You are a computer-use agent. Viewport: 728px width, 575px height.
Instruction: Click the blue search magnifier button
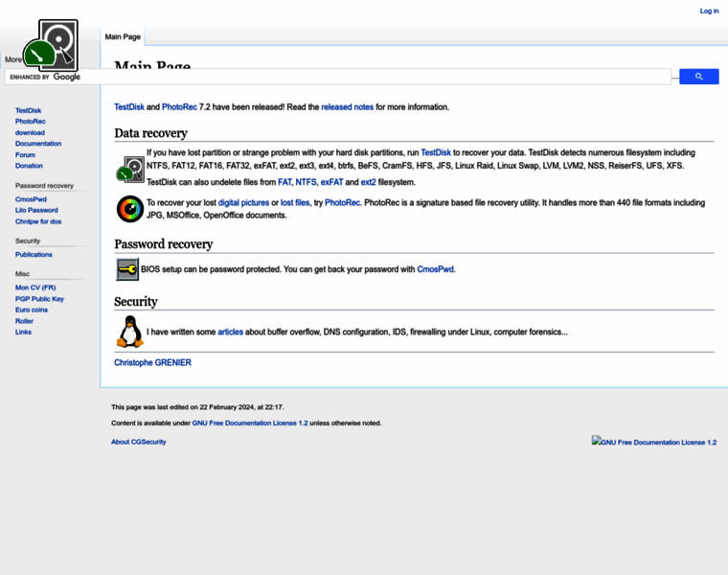(x=698, y=77)
